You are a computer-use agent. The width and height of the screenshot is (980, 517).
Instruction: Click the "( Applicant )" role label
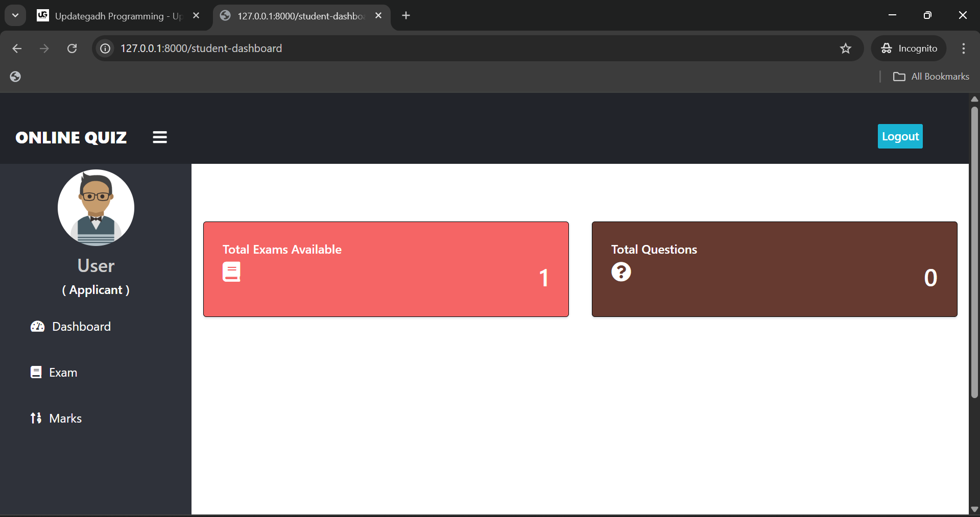coord(96,290)
